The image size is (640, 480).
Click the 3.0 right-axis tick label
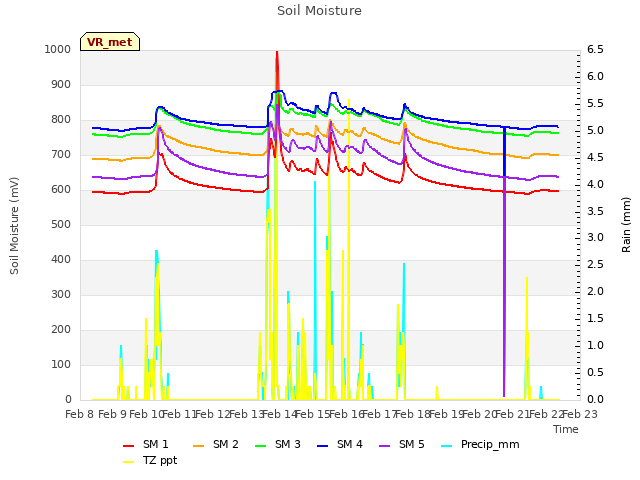tap(595, 238)
